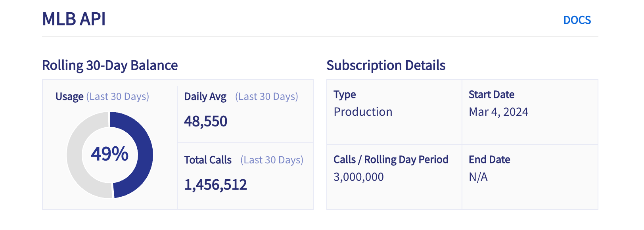Screen dimensions: 644x230
Task: Click the N/A end date value
Action: coord(478,177)
